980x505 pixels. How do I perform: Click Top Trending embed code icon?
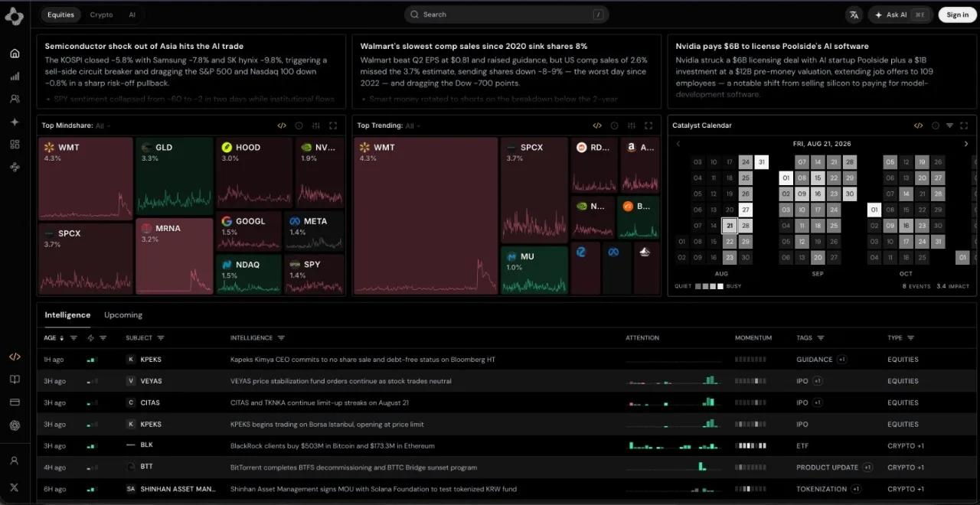pos(597,125)
